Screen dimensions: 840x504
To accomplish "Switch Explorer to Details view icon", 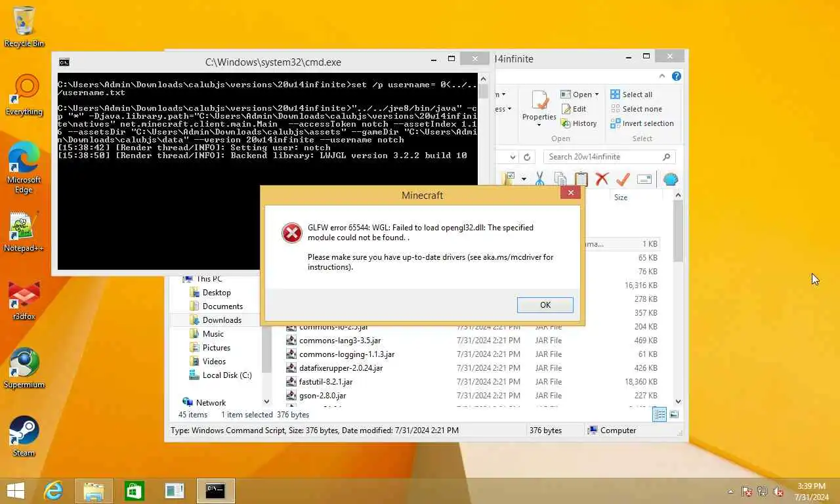I will [x=660, y=415].
